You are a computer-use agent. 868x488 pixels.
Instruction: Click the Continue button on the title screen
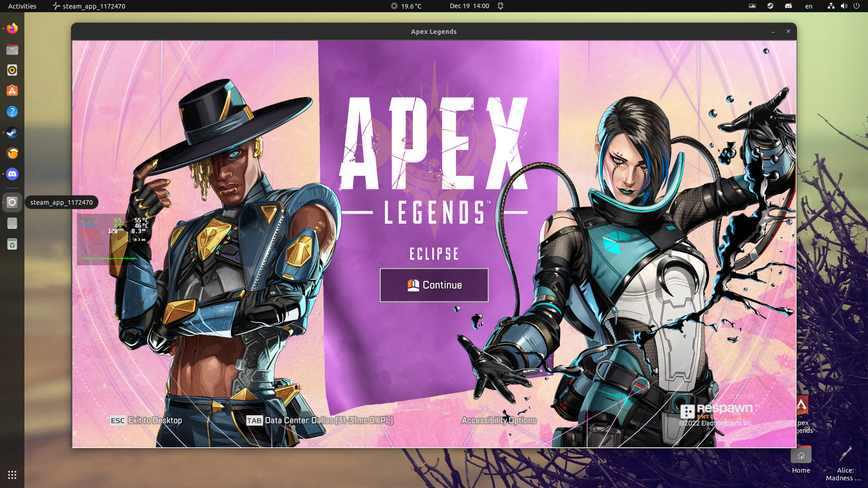click(x=434, y=285)
